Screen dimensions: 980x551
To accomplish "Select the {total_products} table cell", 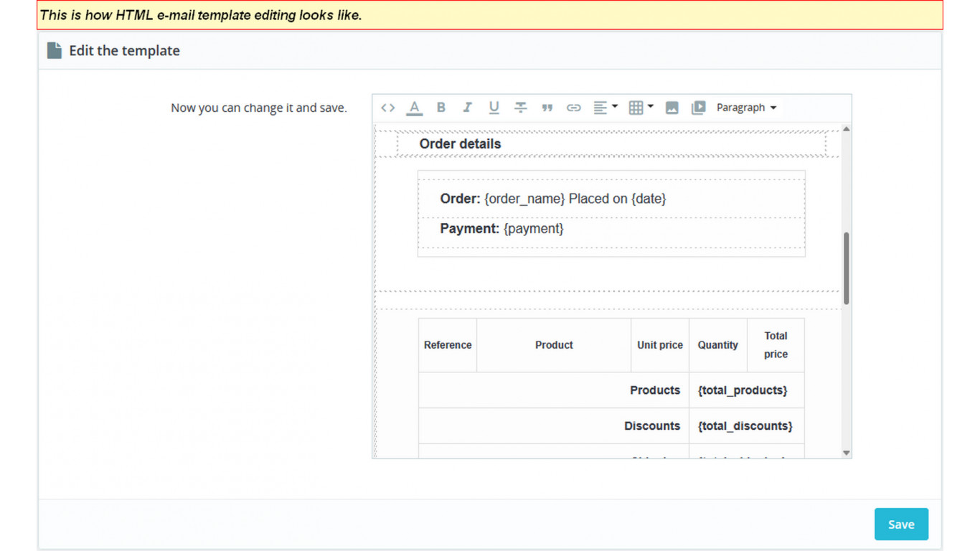I will [743, 390].
